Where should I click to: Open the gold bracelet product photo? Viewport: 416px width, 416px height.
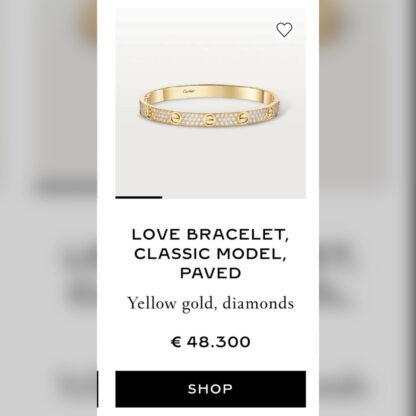point(211,103)
